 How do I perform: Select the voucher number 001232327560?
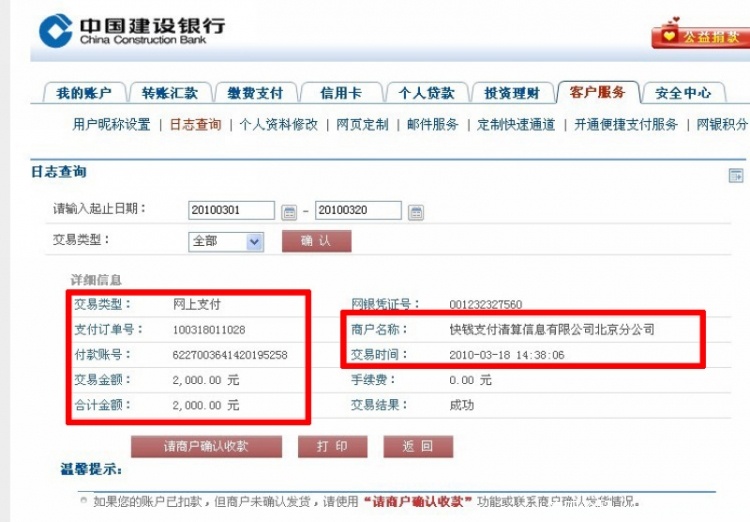tap(485, 304)
